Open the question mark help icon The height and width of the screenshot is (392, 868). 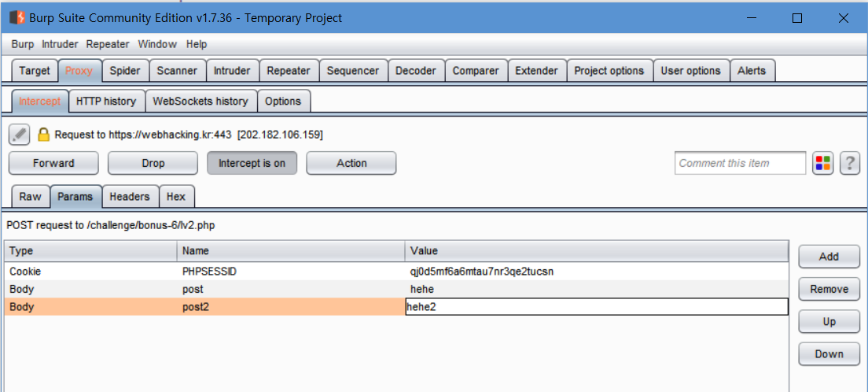click(x=850, y=163)
